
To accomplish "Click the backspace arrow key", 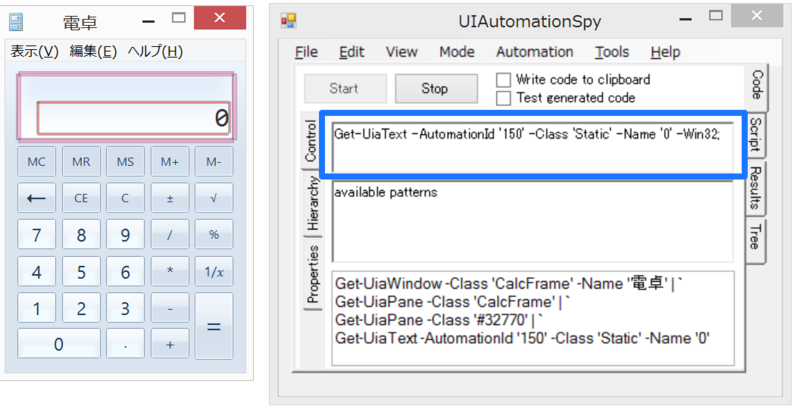I will pos(36,198).
